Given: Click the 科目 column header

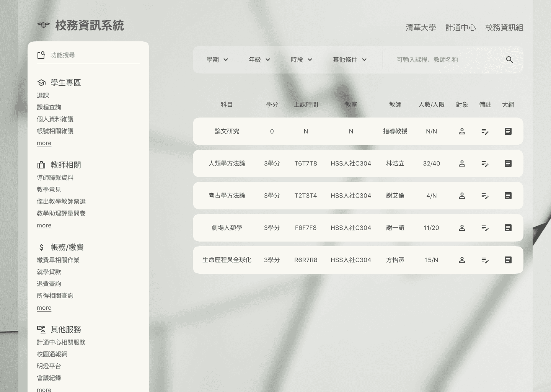Looking at the screenshot, I should pos(227,105).
